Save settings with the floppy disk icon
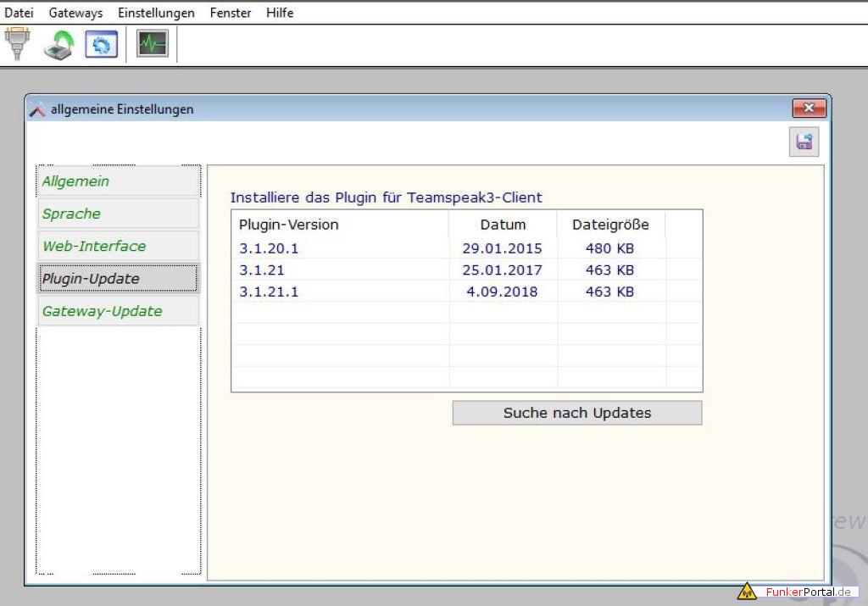Image resolution: width=868 pixels, height=606 pixels. pyautogui.click(x=804, y=142)
